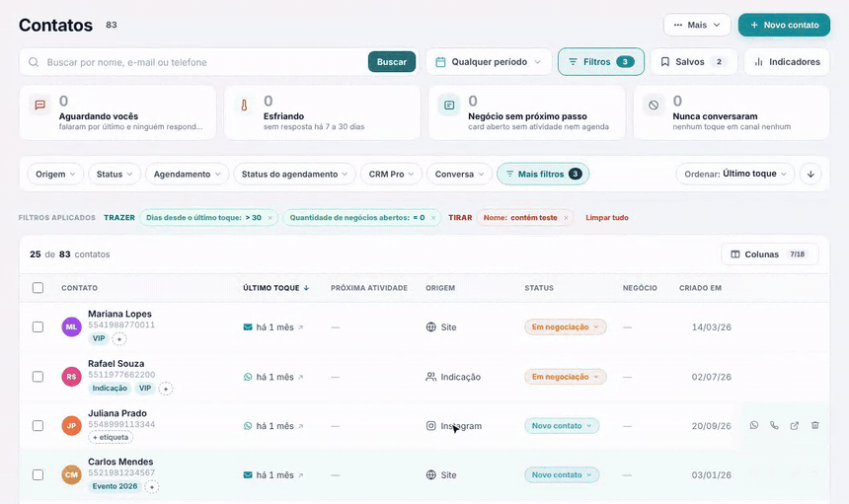Open Negócio sem próximo passo card
Viewport: 849px width, 504px height.
[x=527, y=113]
